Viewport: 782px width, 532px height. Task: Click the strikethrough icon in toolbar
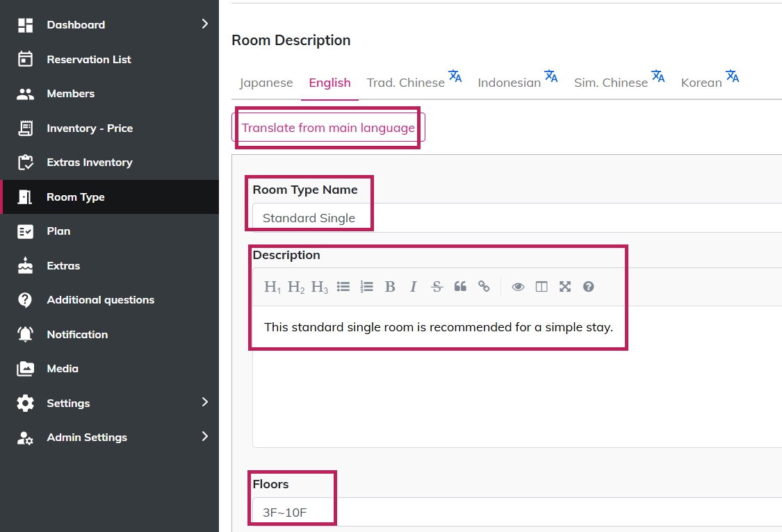coord(437,287)
